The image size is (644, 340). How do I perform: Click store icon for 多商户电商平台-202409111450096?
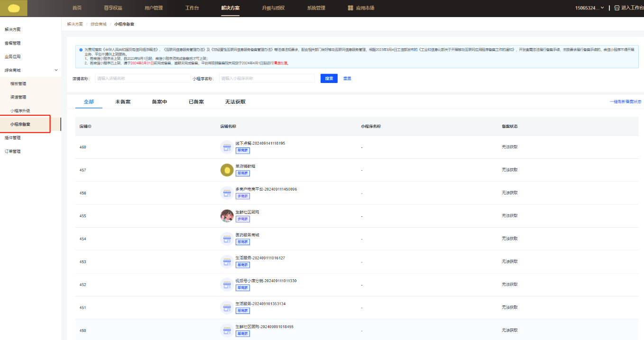click(227, 193)
